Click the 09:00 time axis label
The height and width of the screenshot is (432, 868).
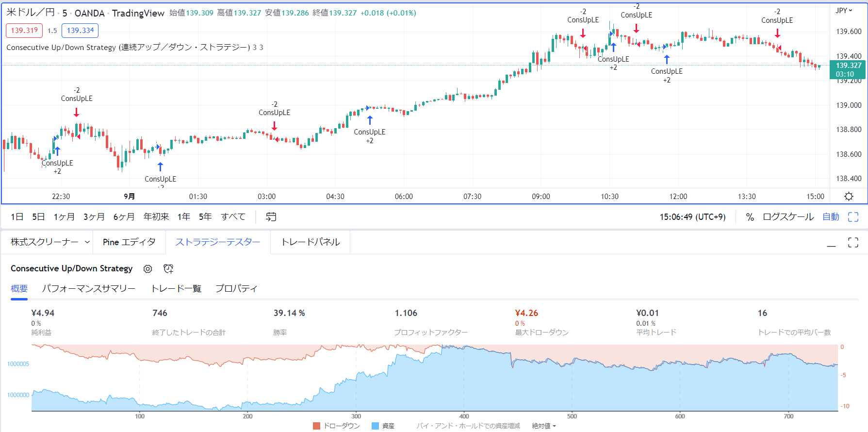[x=541, y=197]
